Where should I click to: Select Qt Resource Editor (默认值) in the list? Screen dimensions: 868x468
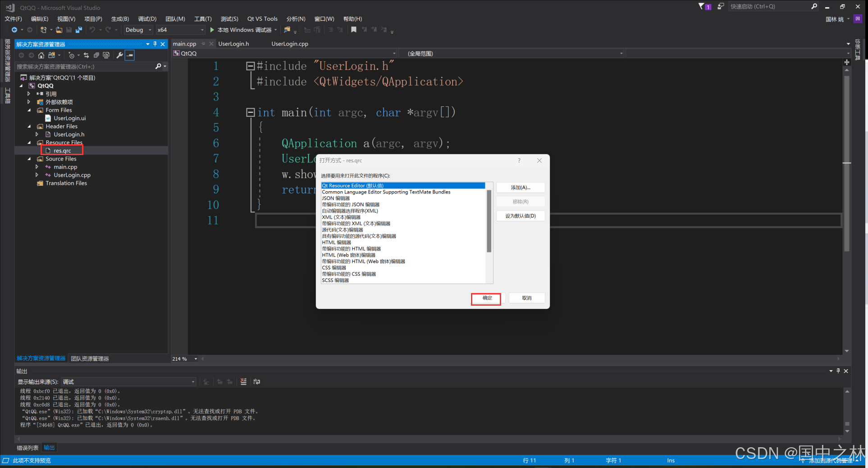click(403, 186)
